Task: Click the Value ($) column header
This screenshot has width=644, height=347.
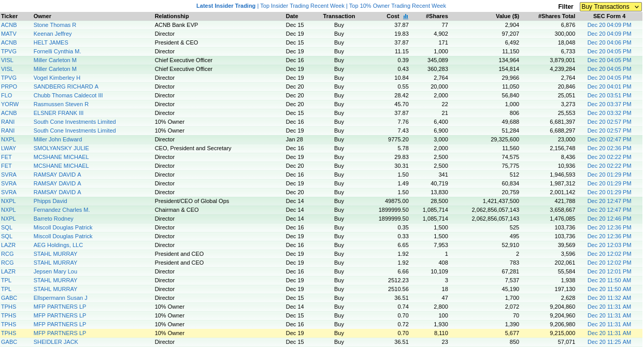Action: [x=507, y=16]
